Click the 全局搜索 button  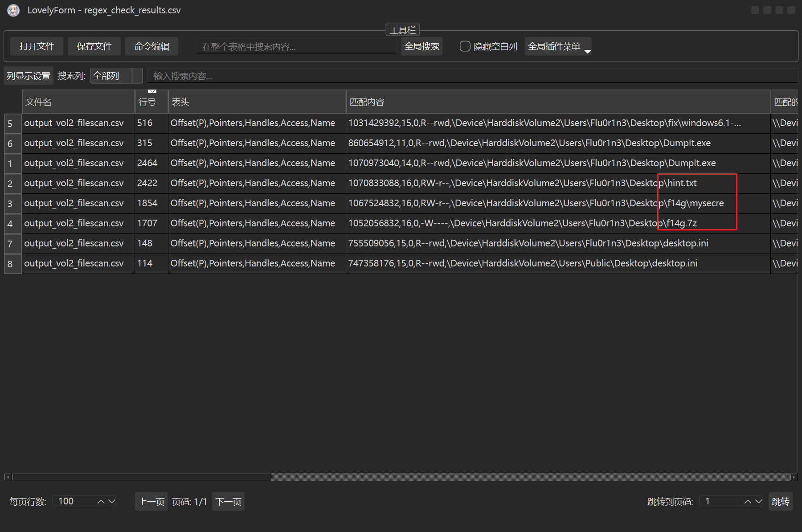click(421, 46)
